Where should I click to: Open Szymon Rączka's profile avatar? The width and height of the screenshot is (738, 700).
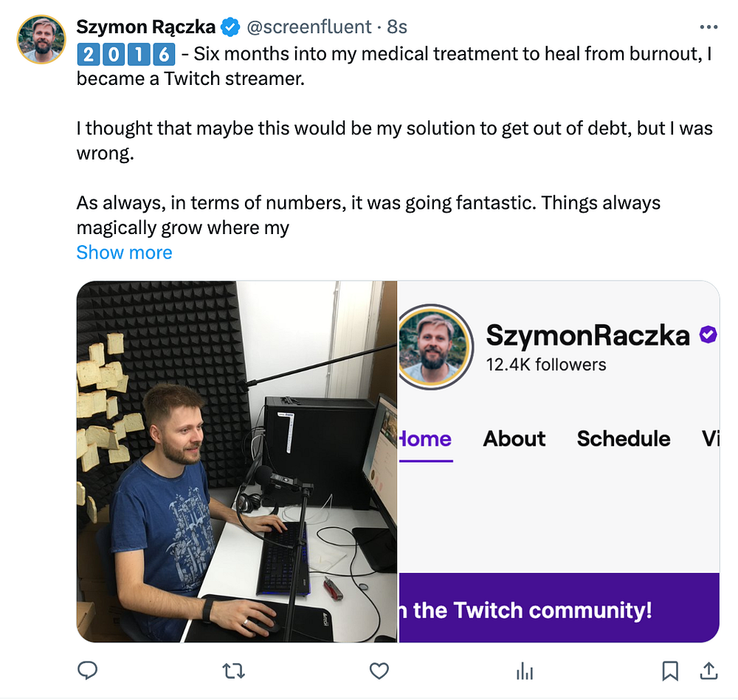click(41, 39)
